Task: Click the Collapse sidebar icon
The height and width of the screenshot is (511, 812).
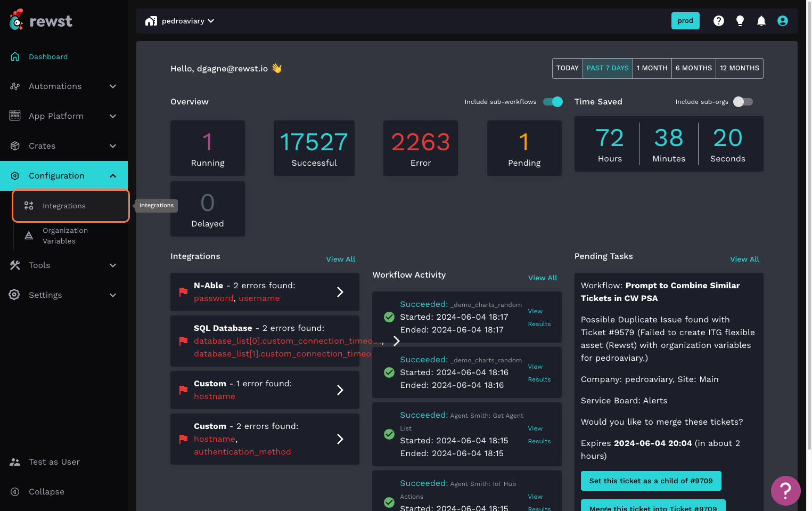Action: pos(15,492)
